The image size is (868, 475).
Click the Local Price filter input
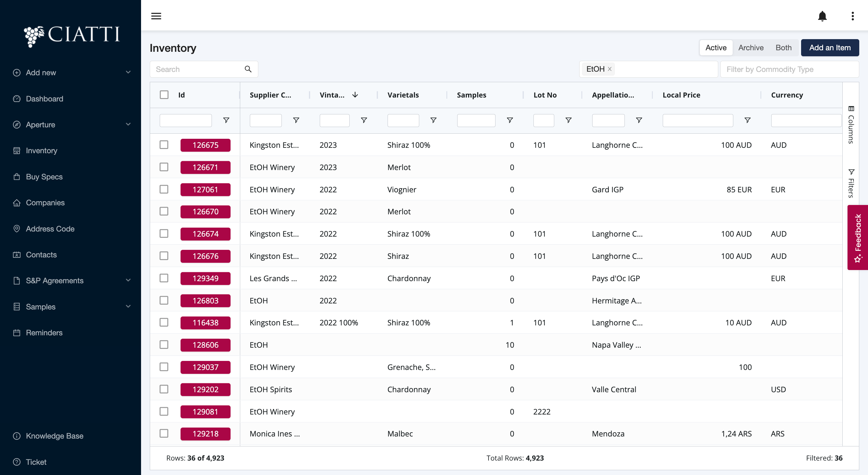click(697, 120)
